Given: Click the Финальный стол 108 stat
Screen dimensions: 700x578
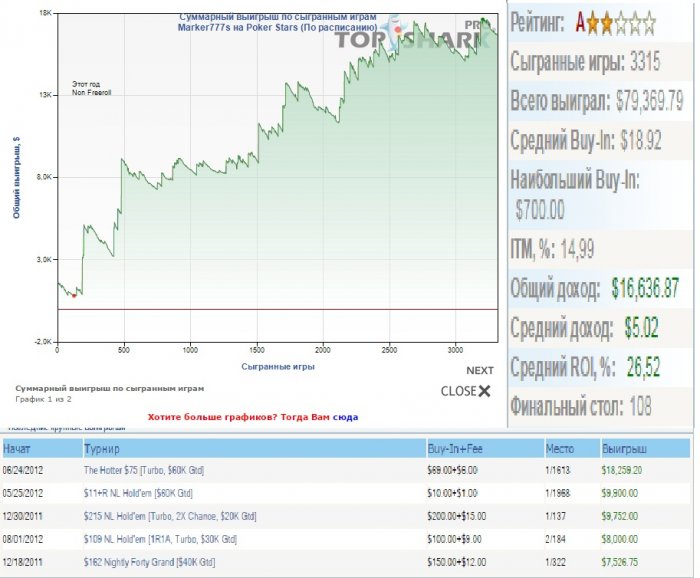Looking at the screenshot, I should click(x=581, y=406).
